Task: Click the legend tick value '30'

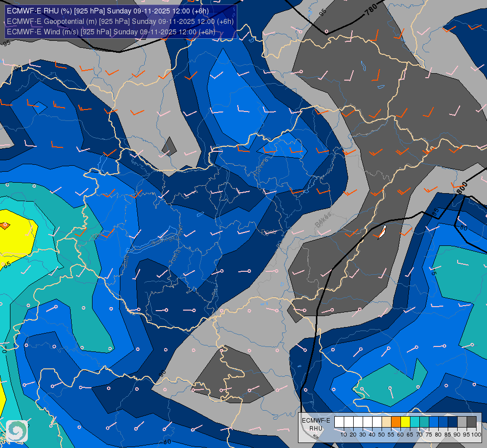Action: (x=363, y=435)
